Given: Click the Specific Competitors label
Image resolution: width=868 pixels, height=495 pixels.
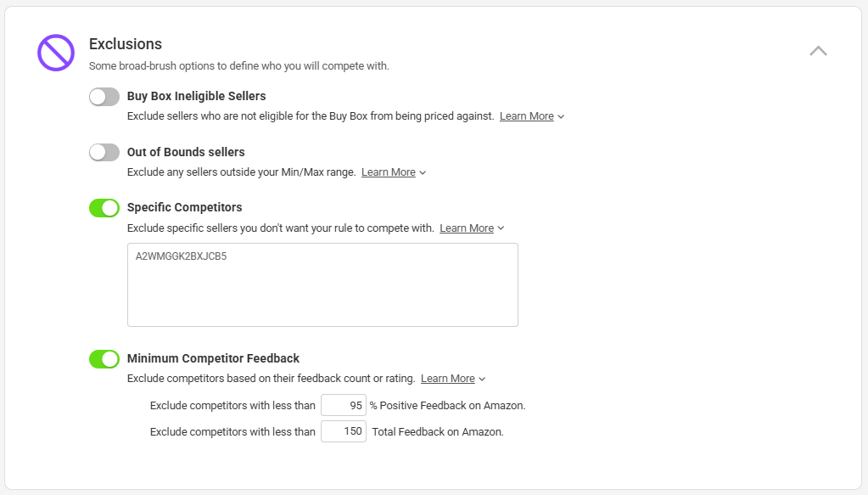Looking at the screenshot, I should [x=184, y=207].
